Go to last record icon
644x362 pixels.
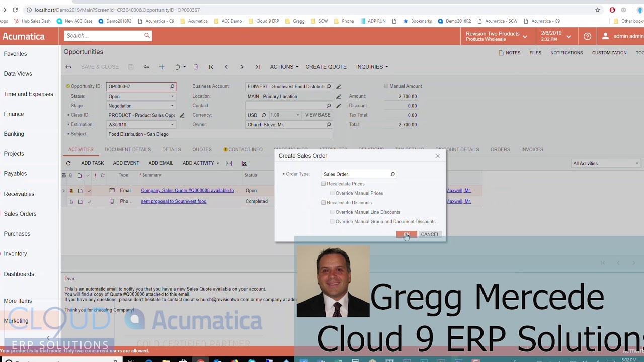[257, 67]
